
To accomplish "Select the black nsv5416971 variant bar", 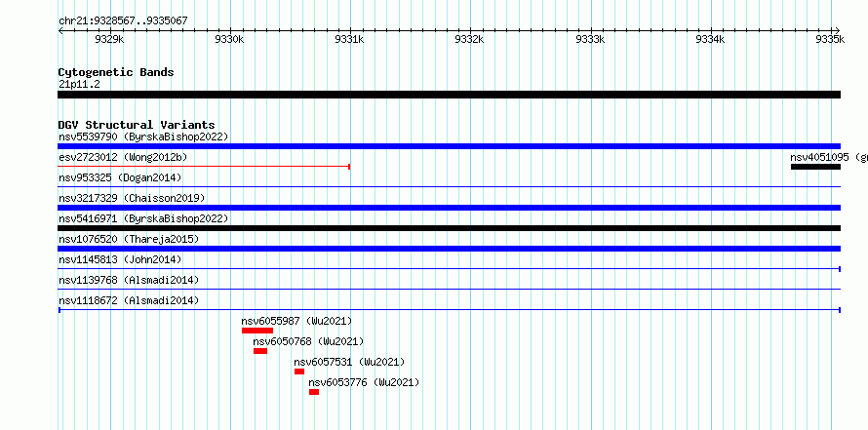I will pyautogui.click(x=449, y=228).
